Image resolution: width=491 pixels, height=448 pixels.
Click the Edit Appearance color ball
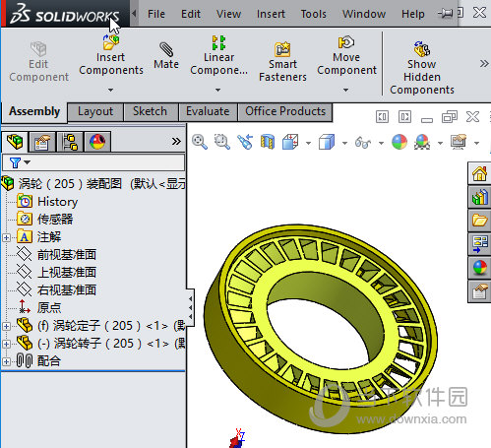399,142
